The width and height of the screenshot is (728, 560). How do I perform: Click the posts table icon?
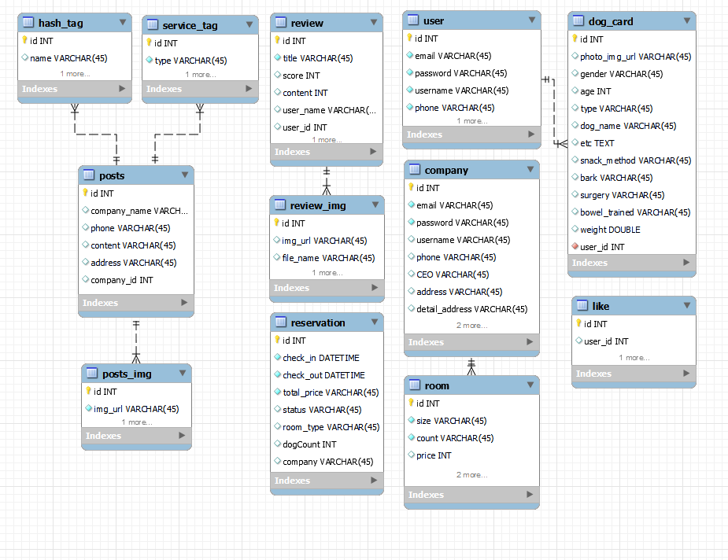[89, 175]
